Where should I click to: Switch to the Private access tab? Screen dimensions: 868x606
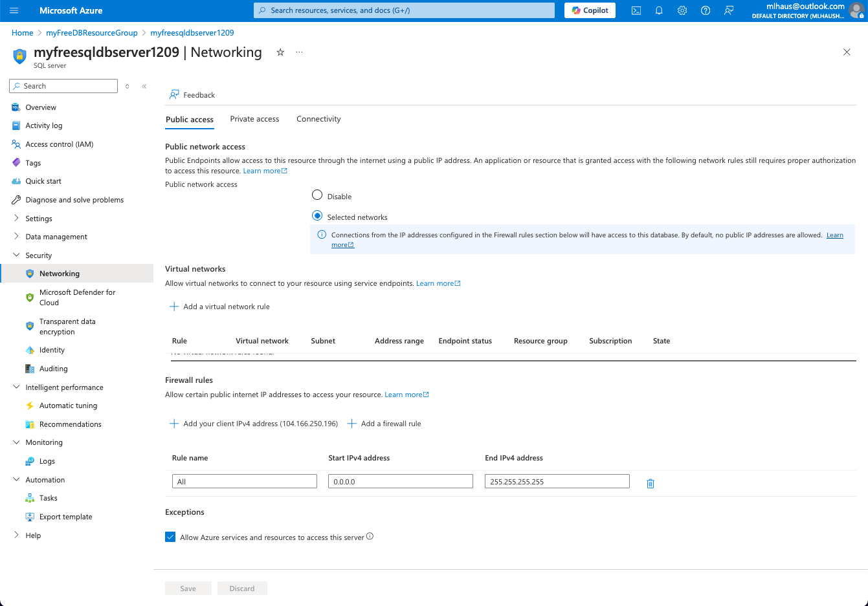pos(254,119)
